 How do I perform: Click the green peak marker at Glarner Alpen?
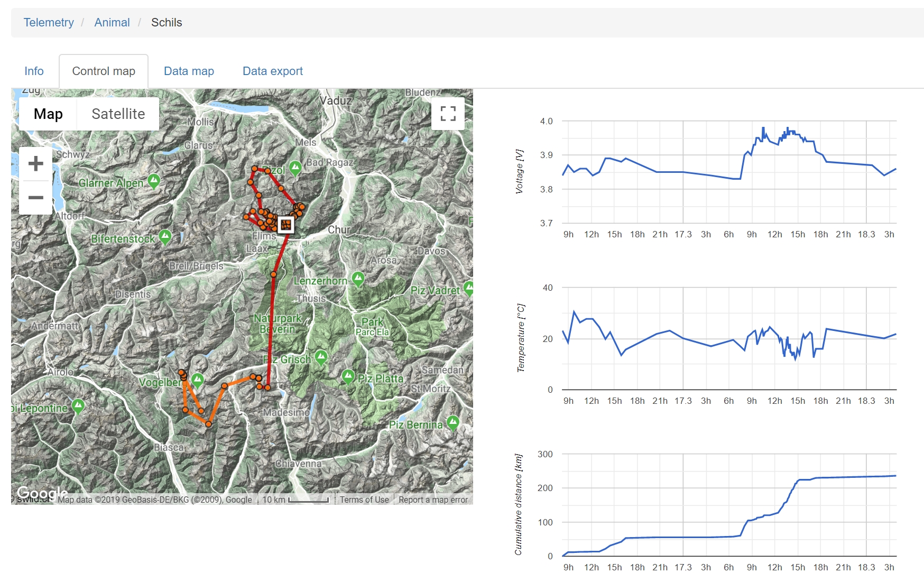(x=153, y=182)
